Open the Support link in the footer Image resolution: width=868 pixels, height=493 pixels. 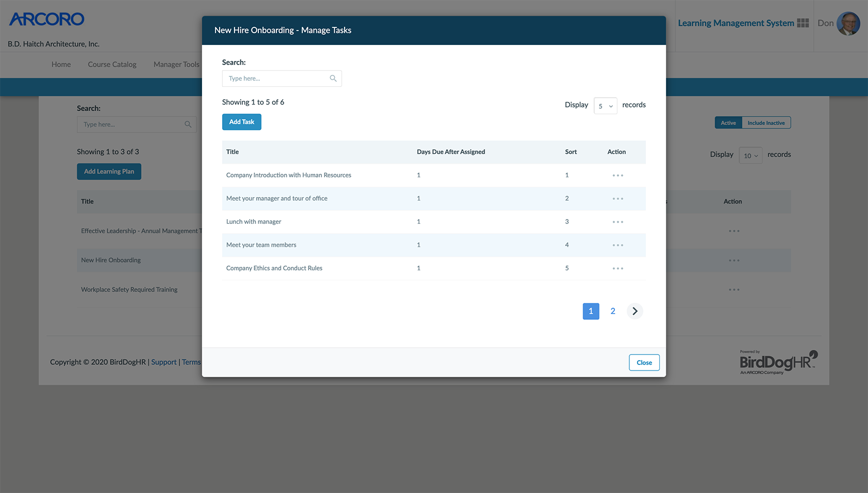coord(164,362)
